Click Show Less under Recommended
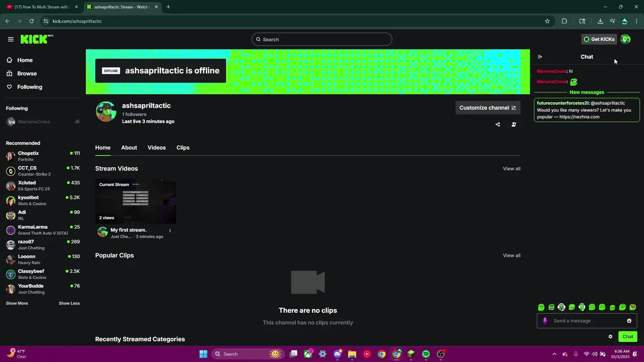 [69, 303]
